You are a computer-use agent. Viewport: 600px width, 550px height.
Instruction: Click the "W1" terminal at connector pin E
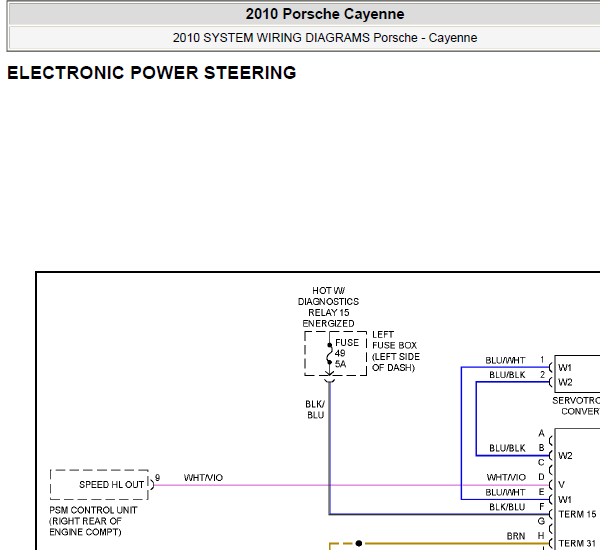[x=565, y=499]
